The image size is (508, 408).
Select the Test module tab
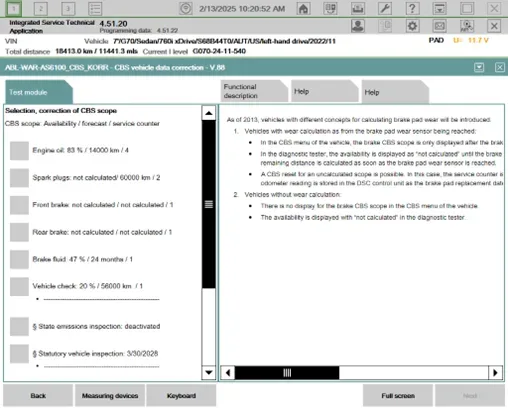pos(39,92)
